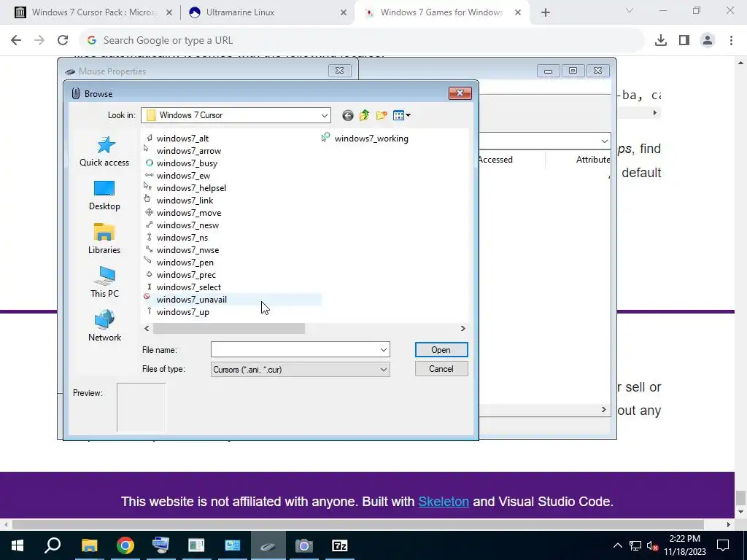Open the camera app from taskbar
The width and height of the screenshot is (747, 560).
click(304, 545)
